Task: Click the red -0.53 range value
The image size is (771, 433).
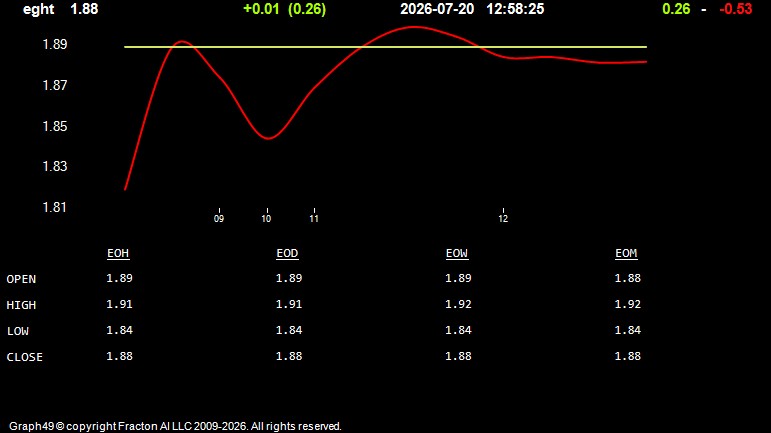Action: click(x=736, y=9)
